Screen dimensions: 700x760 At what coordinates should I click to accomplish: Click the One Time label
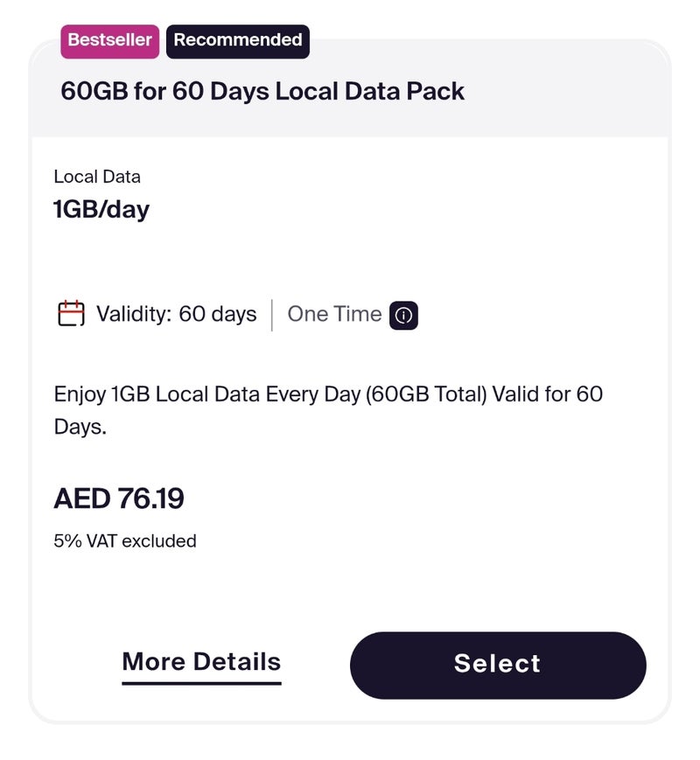(334, 315)
